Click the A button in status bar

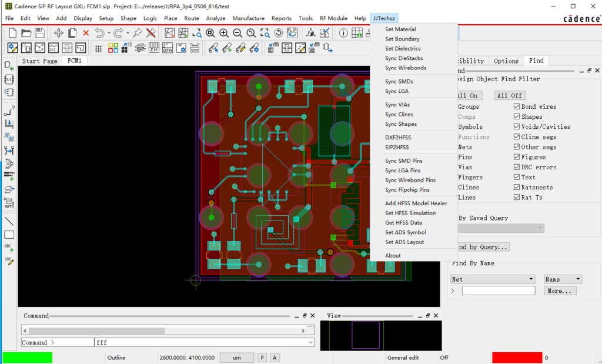tap(275, 358)
